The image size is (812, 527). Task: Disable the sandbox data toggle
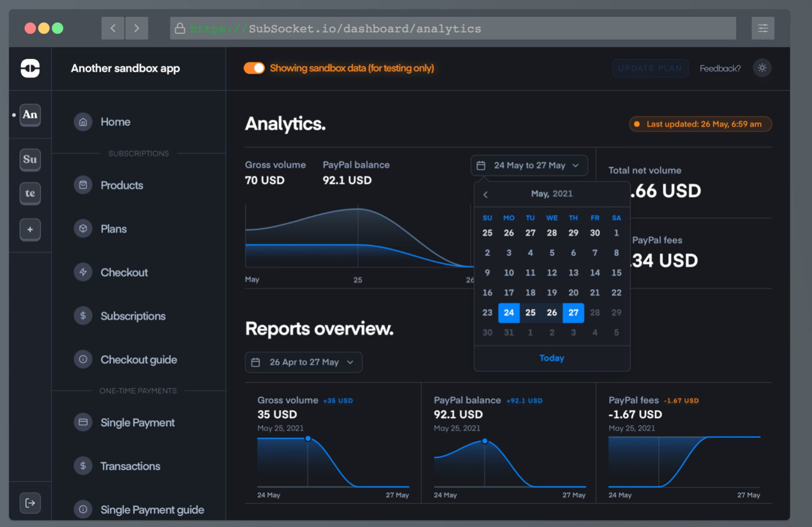tap(254, 68)
